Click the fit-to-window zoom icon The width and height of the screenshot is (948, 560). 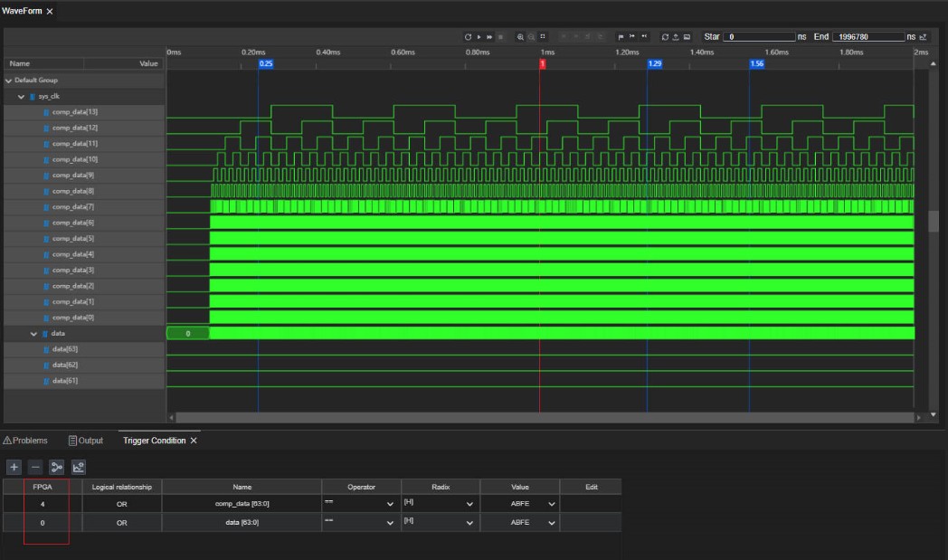[543, 37]
